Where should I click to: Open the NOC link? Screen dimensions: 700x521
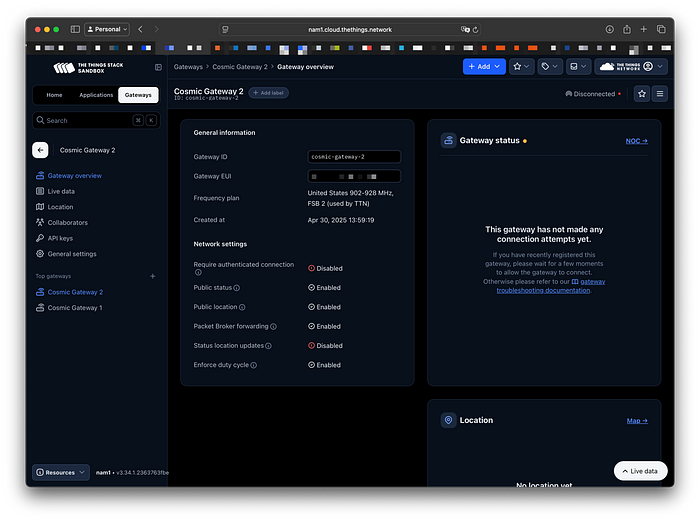click(x=637, y=141)
